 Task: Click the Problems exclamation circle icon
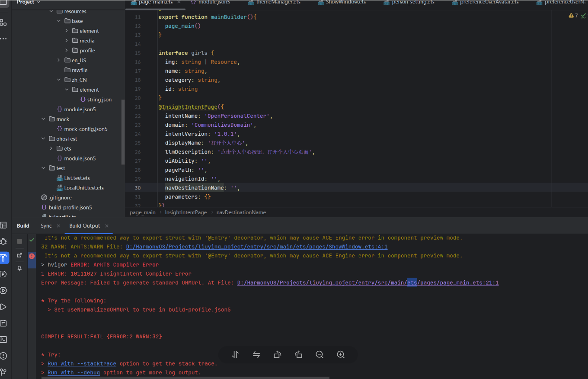point(3,356)
